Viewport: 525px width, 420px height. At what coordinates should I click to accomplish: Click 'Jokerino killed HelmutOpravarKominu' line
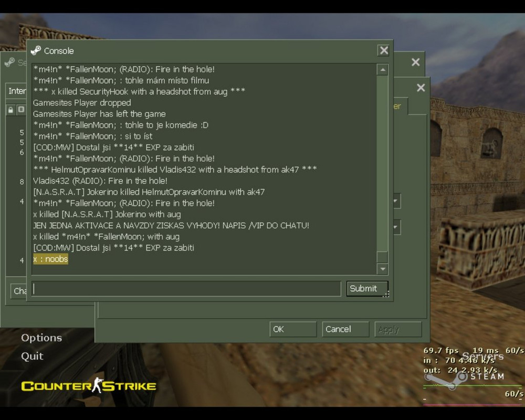point(149,192)
